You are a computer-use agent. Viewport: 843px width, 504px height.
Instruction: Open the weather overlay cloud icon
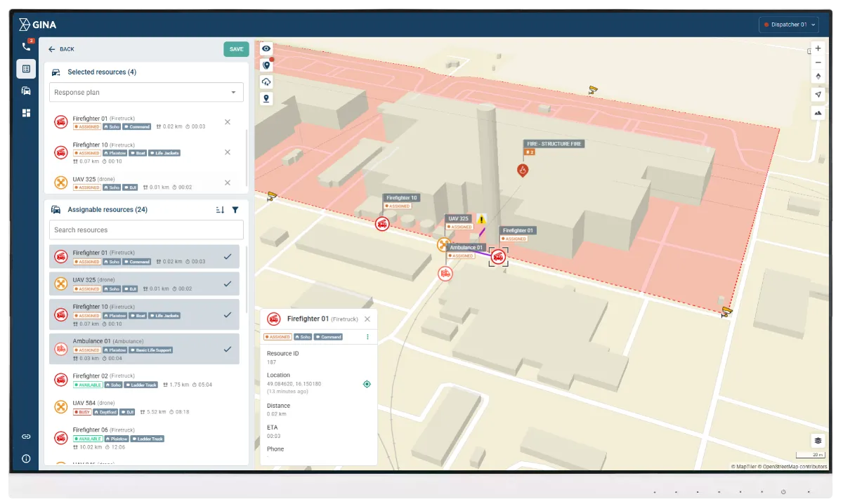pyautogui.click(x=266, y=81)
